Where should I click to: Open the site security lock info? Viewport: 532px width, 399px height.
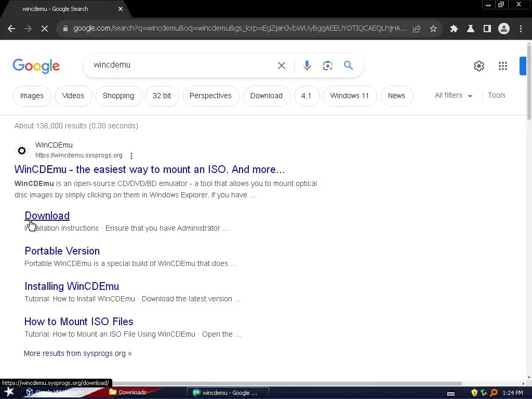coord(65,29)
